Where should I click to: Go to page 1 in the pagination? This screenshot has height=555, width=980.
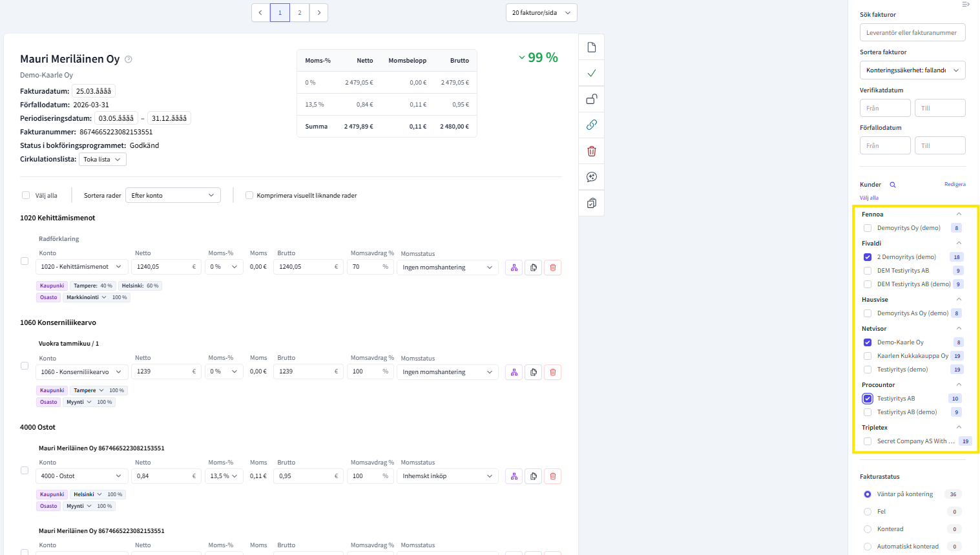click(x=280, y=12)
